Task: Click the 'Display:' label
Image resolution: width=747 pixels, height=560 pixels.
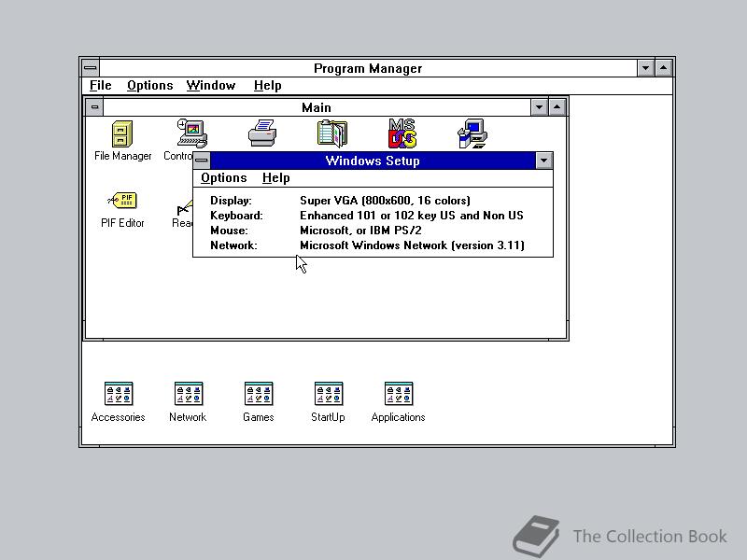Action: tap(231, 201)
